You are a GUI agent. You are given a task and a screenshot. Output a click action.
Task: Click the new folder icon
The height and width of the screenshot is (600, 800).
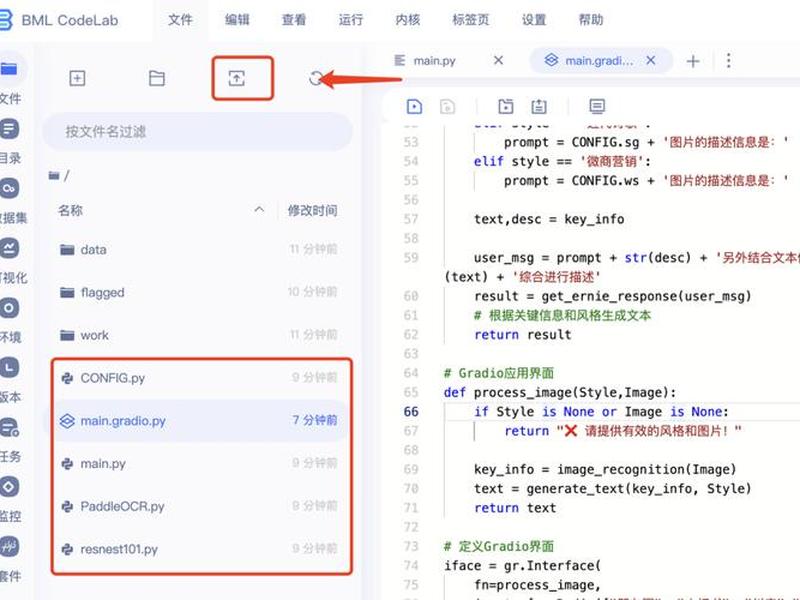point(157,78)
